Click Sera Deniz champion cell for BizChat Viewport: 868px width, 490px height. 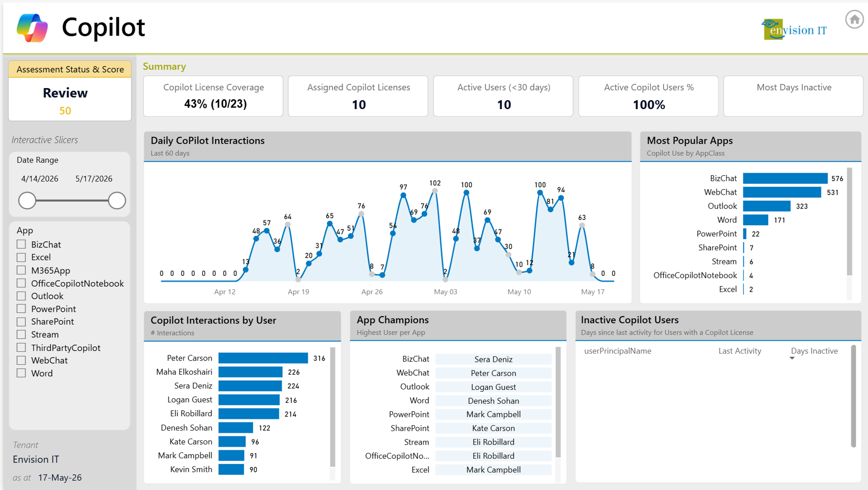coord(493,359)
